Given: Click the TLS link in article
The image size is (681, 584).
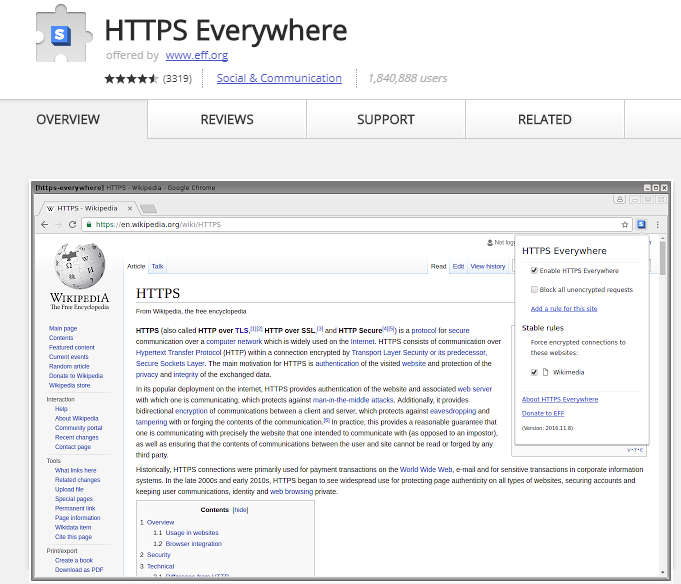Looking at the screenshot, I should coord(241,330).
